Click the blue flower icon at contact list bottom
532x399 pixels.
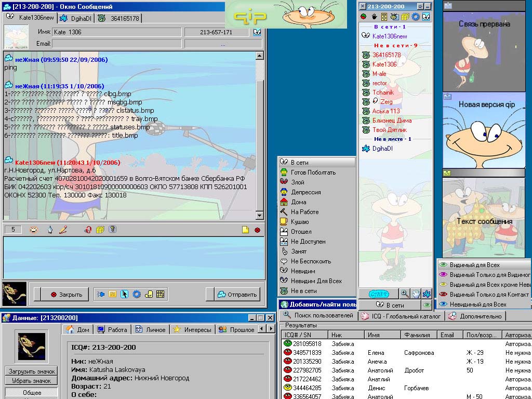(x=427, y=294)
